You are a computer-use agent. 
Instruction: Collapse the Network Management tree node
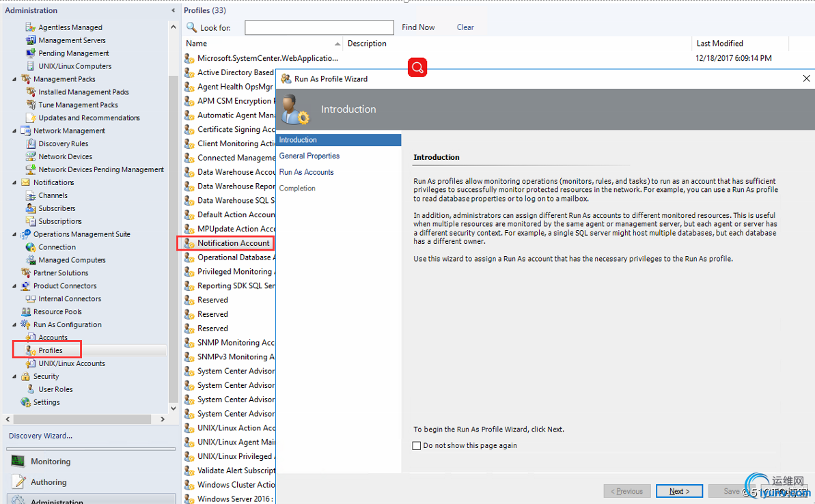14,131
